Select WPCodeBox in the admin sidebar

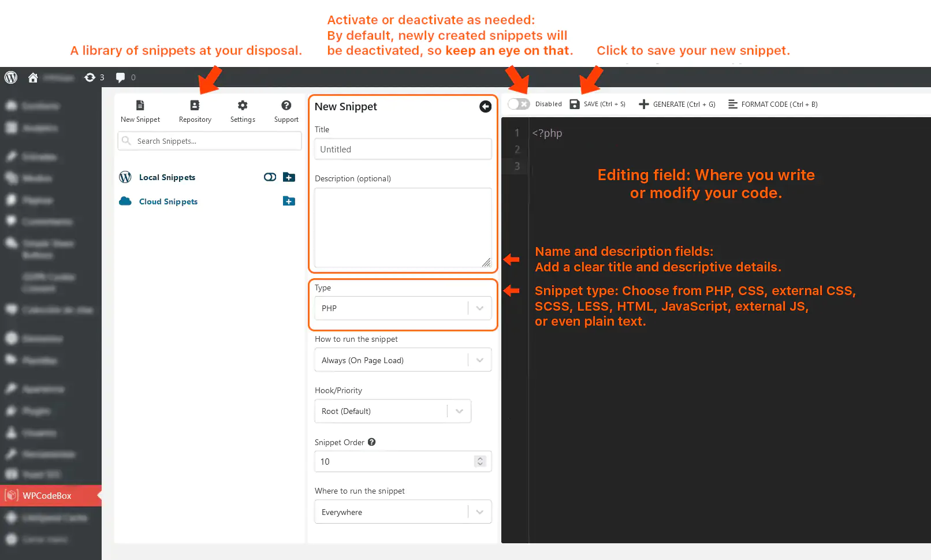[x=47, y=496]
